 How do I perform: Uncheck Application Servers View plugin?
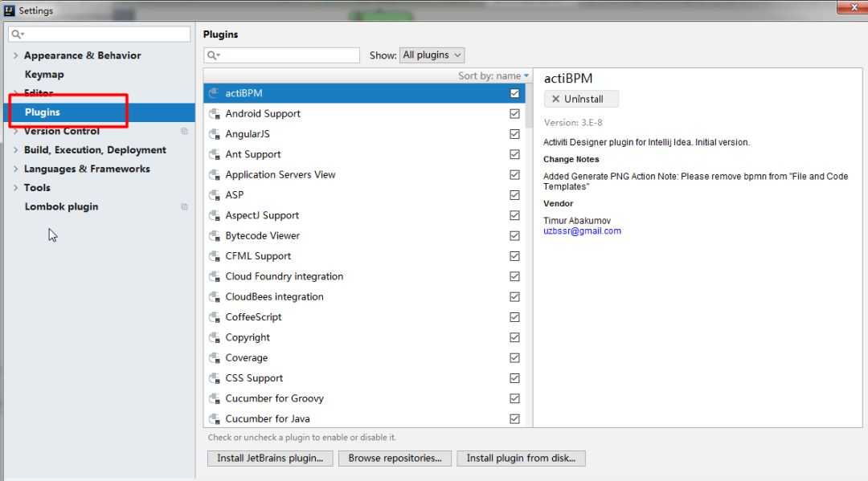(x=515, y=175)
